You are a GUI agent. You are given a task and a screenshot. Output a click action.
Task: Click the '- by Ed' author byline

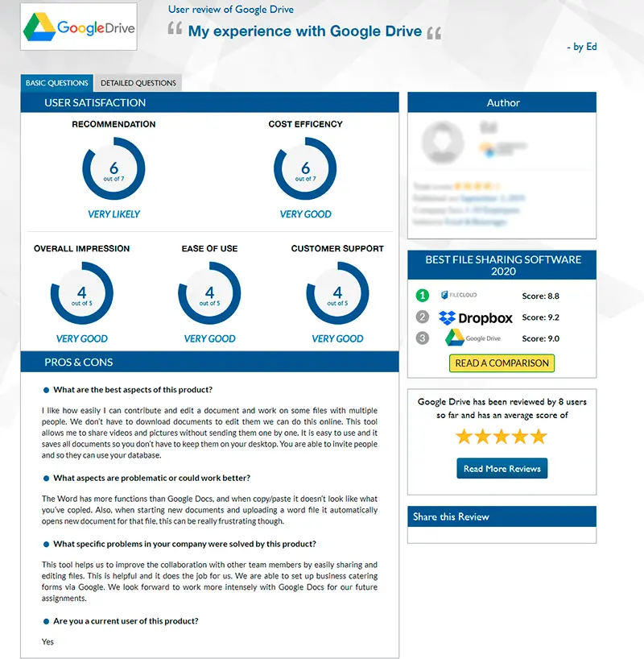582,47
